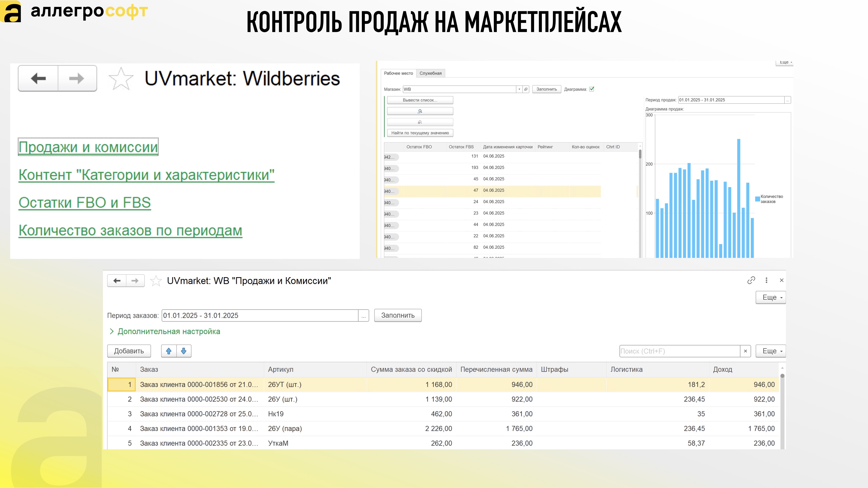Click the Артикул column header
Image resolution: width=868 pixels, height=488 pixels.
[315, 369]
